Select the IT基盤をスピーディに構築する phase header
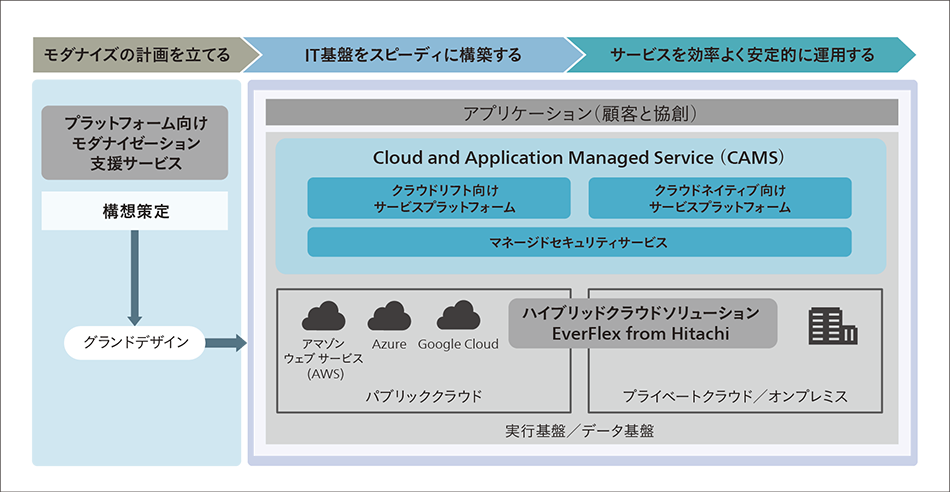Viewport: 950px width, 492px height. tap(413, 55)
